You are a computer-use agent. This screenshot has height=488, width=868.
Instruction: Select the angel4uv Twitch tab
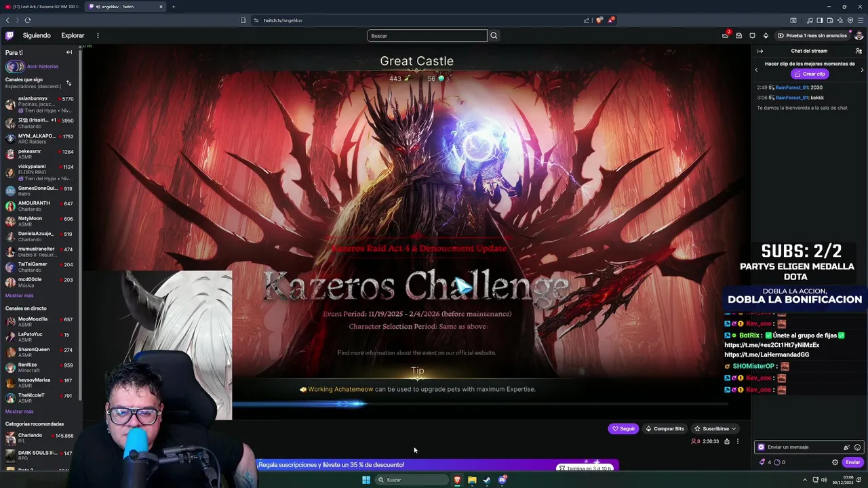pos(125,7)
